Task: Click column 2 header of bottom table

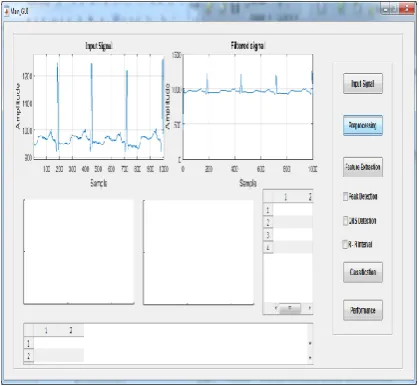Action: click(x=71, y=330)
